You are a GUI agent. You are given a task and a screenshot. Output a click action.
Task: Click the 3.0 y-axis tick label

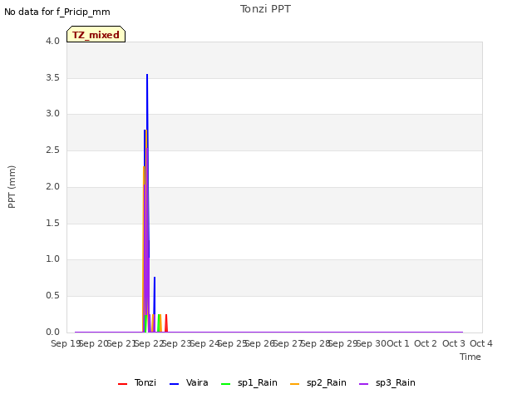click(52, 114)
